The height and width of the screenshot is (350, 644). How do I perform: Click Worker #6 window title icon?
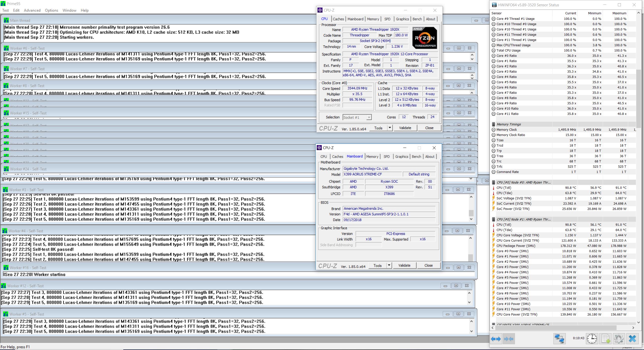pos(6,48)
